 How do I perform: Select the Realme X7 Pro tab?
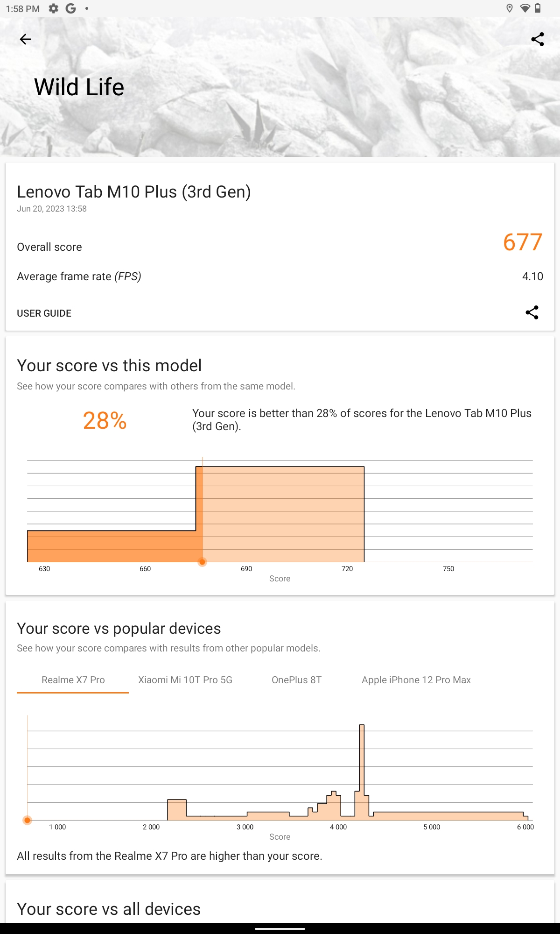pyautogui.click(x=73, y=680)
